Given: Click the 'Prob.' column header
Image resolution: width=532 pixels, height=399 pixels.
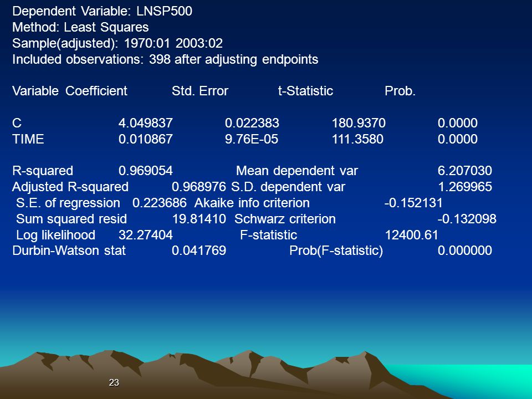Looking at the screenshot, I should 400,91.
